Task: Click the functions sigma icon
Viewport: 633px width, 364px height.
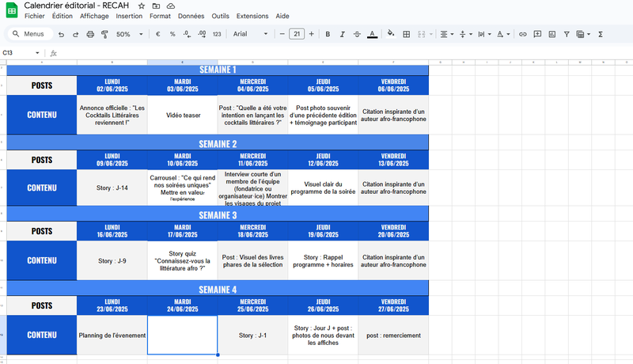Action: click(601, 34)
